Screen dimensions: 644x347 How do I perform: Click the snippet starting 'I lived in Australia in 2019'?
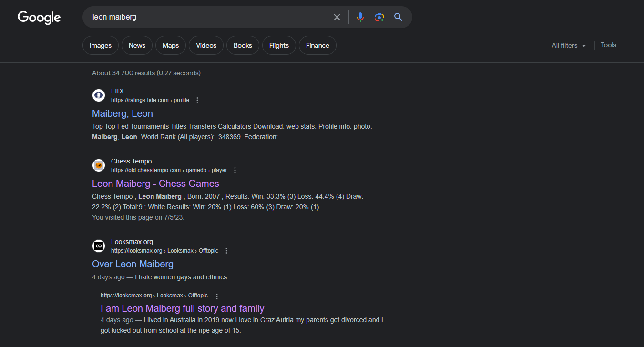[242, 325]
